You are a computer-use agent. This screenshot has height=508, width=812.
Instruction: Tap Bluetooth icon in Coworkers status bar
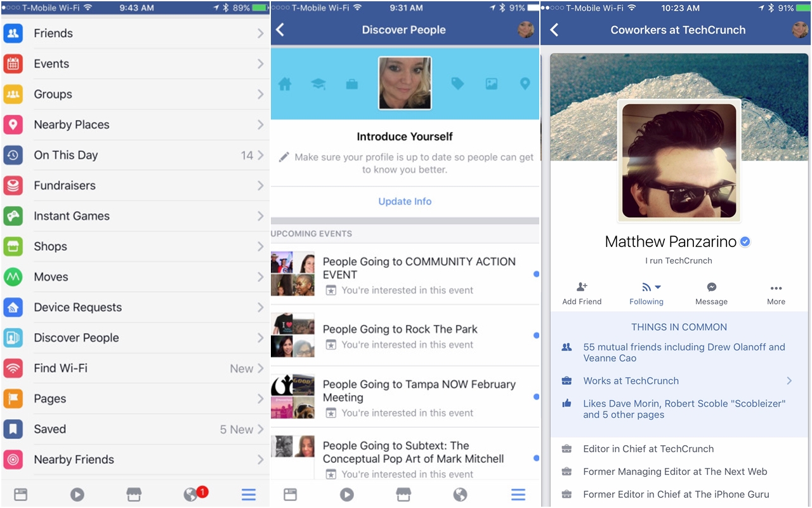(x=771, y=8)
